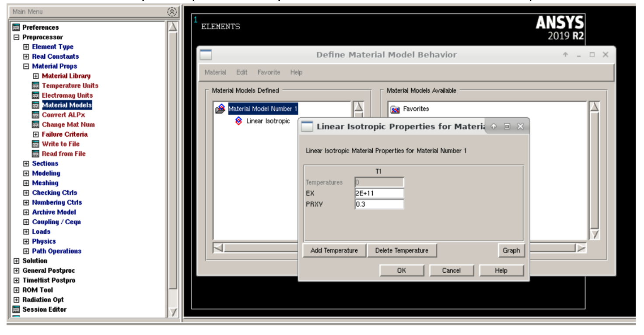Open the Favorite menu
The height and width of the screenshot is (335, 644).
[x=269, y=72]
